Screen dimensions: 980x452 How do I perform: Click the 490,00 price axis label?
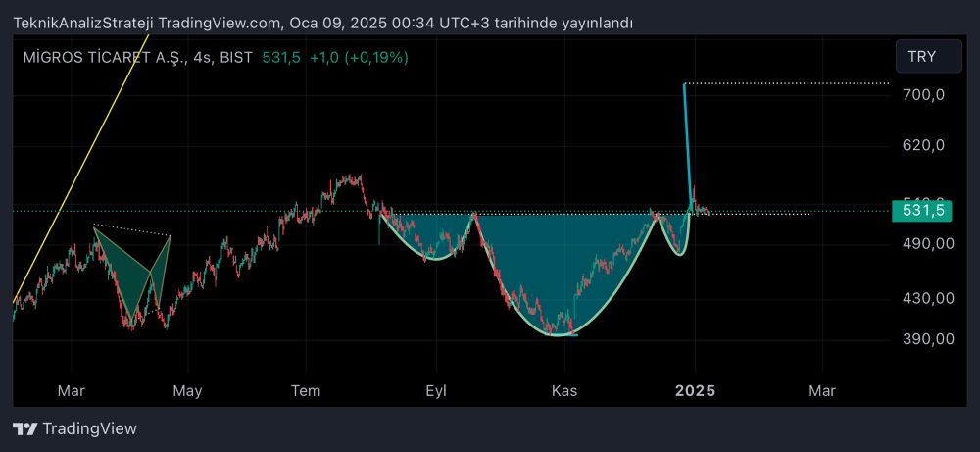tap(928, 243)
